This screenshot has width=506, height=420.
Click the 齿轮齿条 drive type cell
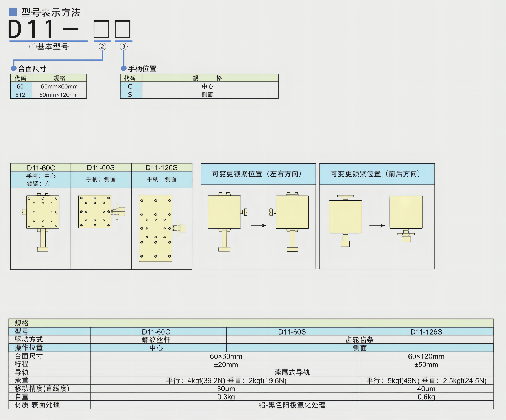click(359, 340)
